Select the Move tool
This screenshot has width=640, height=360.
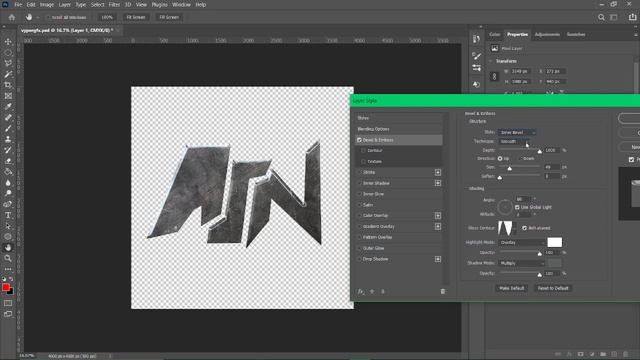8,42
